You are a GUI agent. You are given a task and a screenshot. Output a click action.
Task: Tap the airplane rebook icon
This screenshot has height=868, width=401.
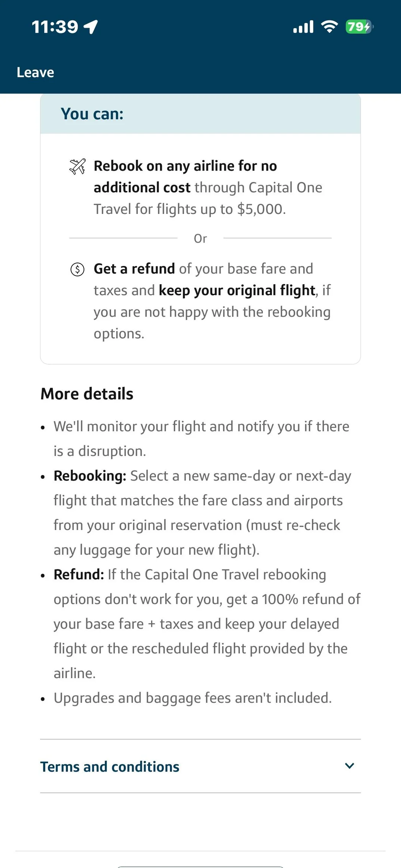(78, 166)
